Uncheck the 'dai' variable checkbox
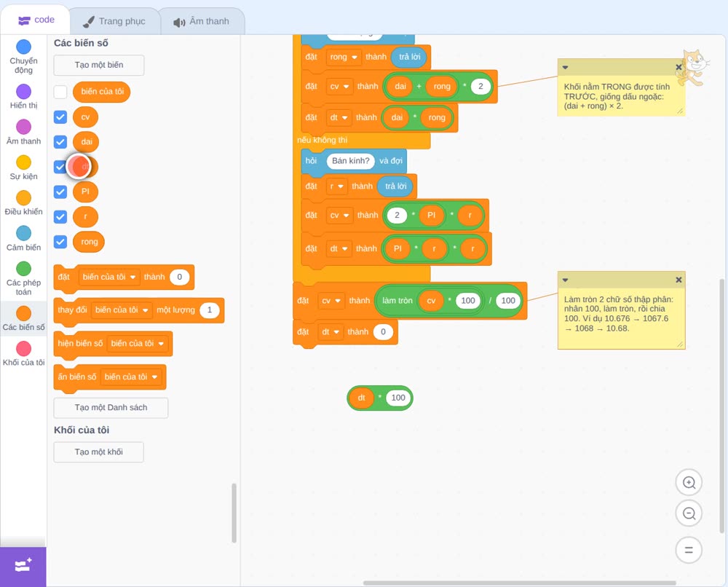 [x=60, y=141]
